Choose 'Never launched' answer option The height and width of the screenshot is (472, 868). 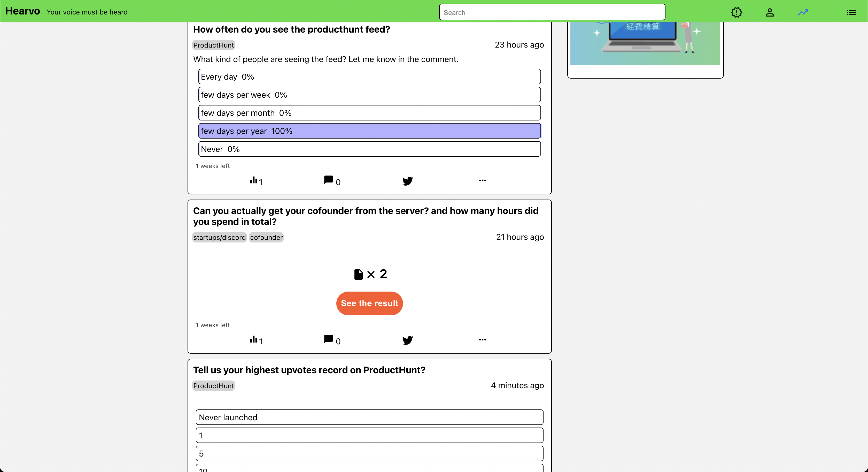pyautogui.click(x=369, y=417)
